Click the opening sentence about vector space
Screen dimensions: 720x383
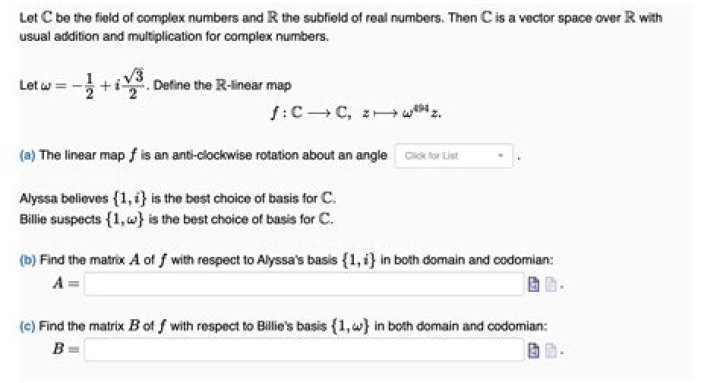coord(341,27)
